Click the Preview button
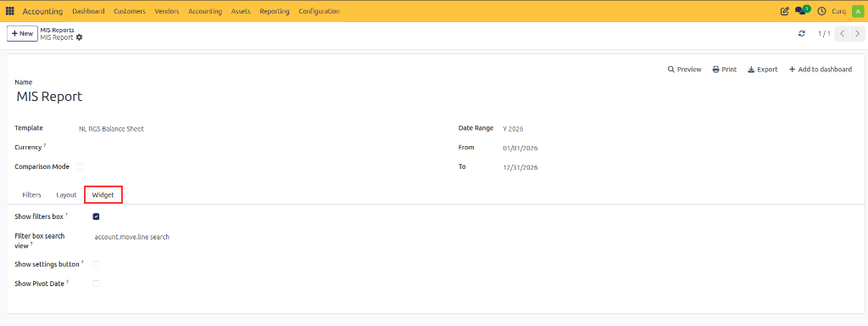This screenshot has height=326, width=868. 684,70
